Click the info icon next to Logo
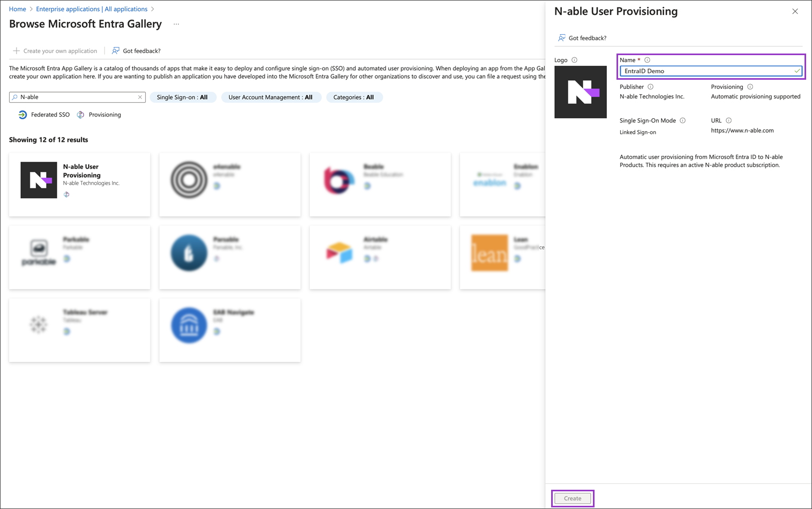812x509 pixels. [574, 60]
